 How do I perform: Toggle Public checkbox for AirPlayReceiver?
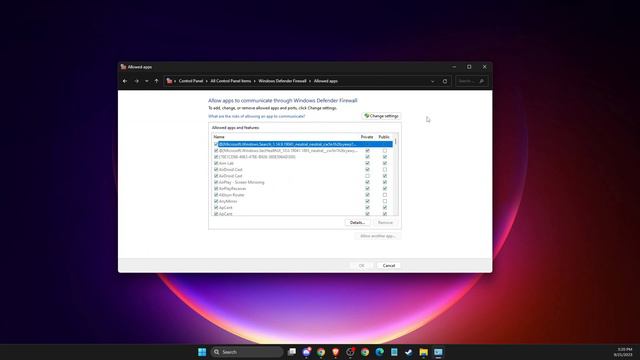point(384,189)
